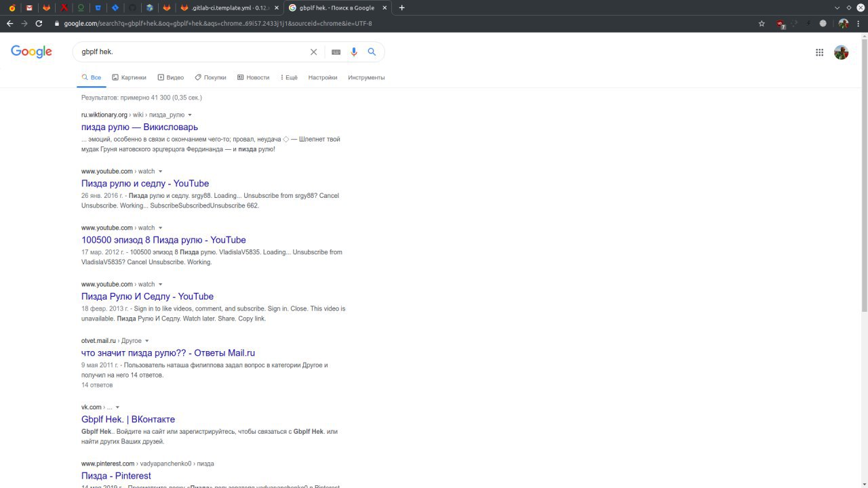Switch to the .gitlab-ci.template.yml tab
The width and height of the screenshot is (868, 488).
pos(229,7)
